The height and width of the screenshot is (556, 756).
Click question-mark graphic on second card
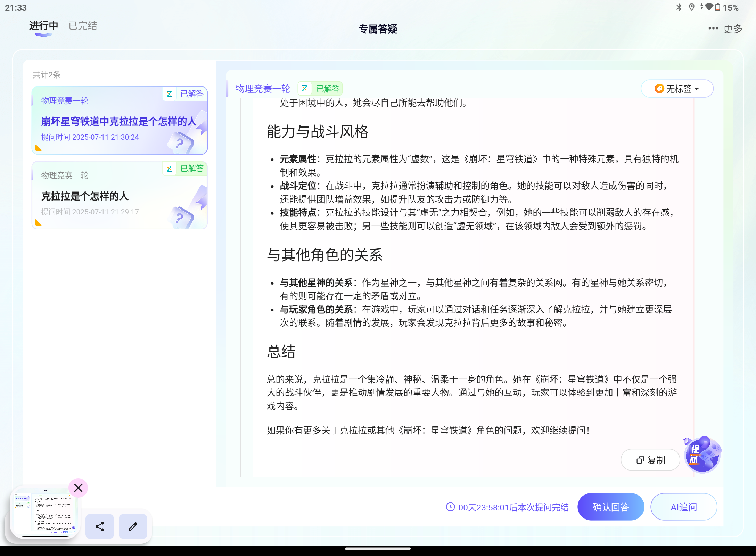181,218
